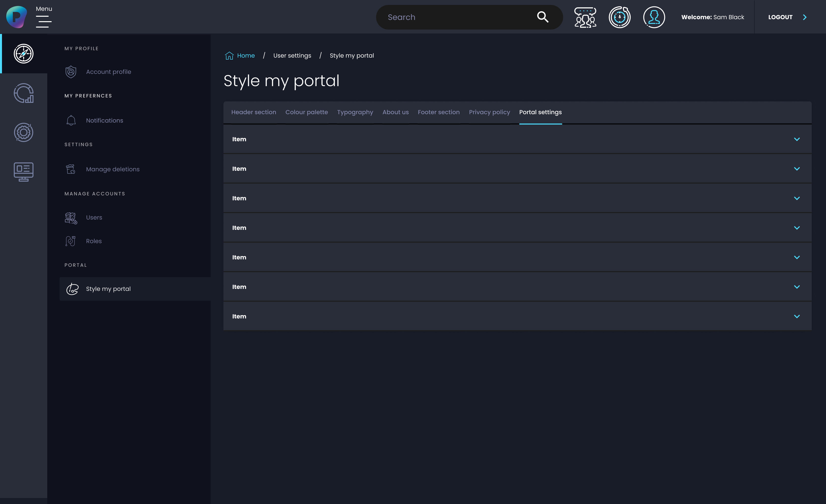This screenshot has width=826, height=504.
Task: Open the monitor display icon in rail
Action: [23, 172]
